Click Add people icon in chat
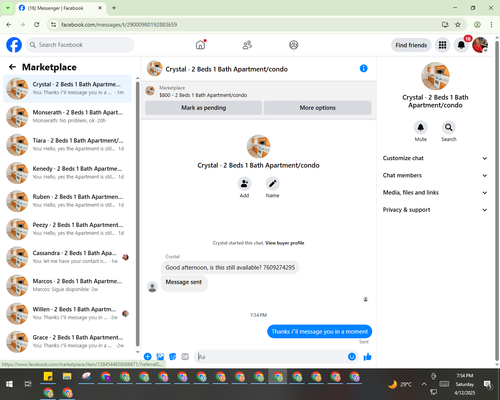This screenshot has height=400, width=500. coord(244,183)
